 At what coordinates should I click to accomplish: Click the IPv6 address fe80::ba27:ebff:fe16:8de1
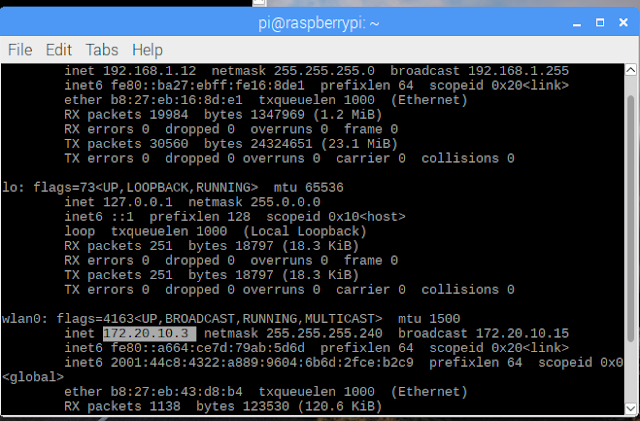[208, 86]
